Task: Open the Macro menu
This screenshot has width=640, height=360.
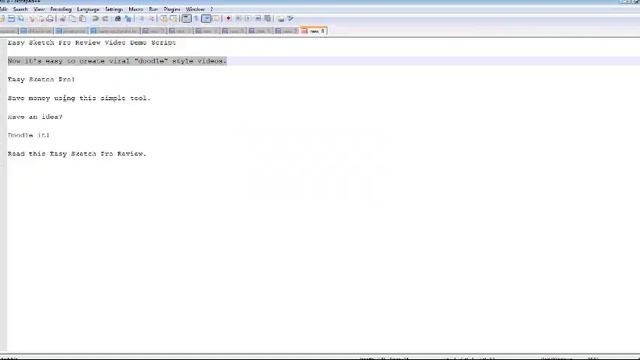Action: point(136,9)
